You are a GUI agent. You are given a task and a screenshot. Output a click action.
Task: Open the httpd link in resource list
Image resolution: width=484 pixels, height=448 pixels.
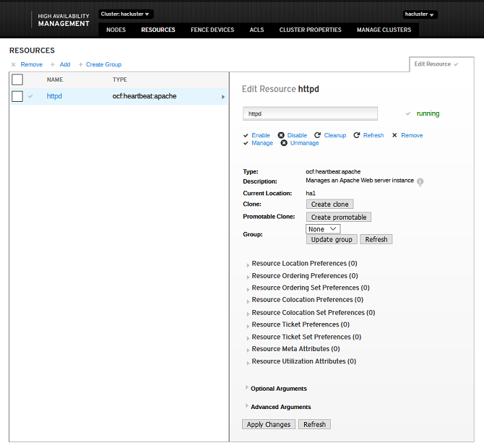[x=54, y=96]
